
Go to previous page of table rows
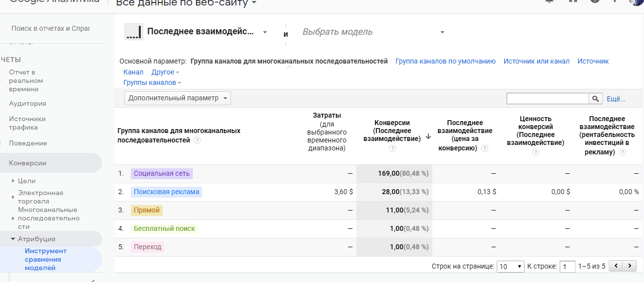(616, 266)
